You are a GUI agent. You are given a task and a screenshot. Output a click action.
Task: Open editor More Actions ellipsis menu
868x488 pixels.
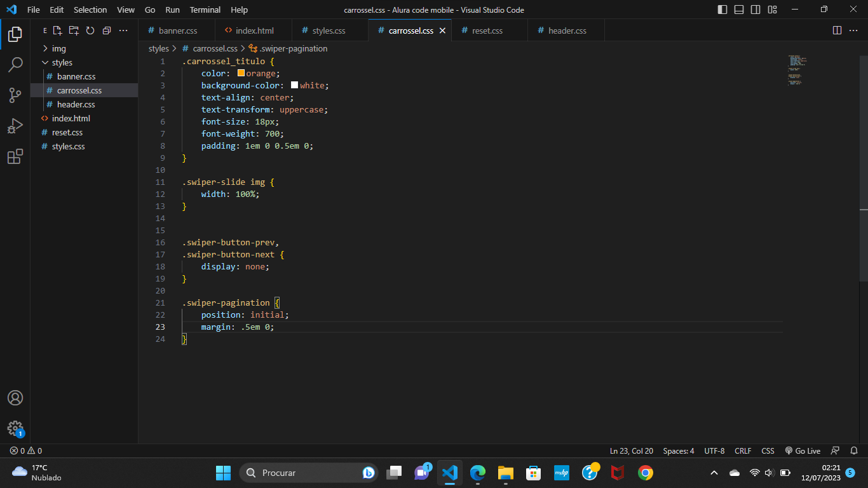tap(853, 30)
